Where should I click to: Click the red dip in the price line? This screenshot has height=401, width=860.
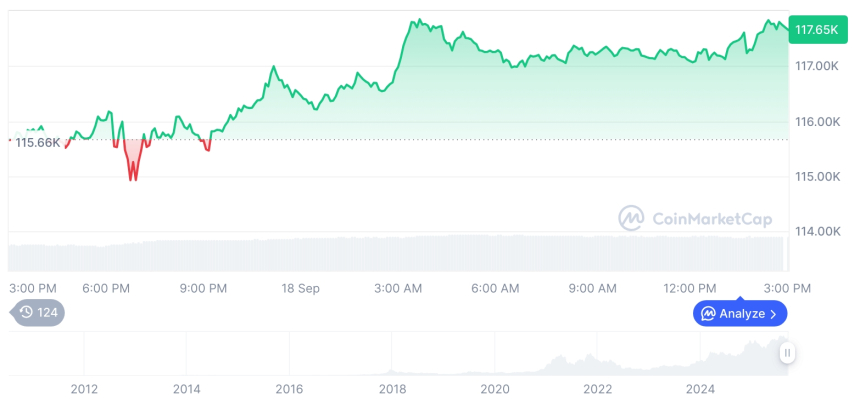pyautogui.click(x=132, y=168)
